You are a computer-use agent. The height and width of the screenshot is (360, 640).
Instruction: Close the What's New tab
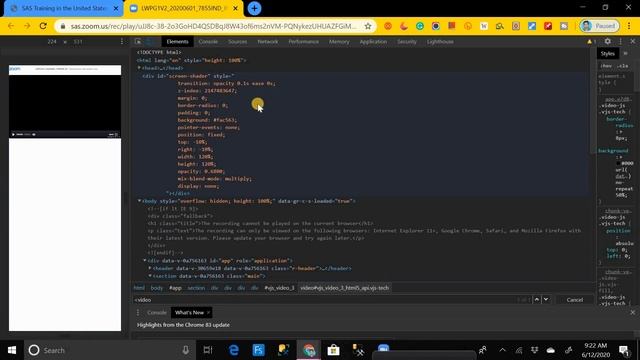(x=208, y=313)
